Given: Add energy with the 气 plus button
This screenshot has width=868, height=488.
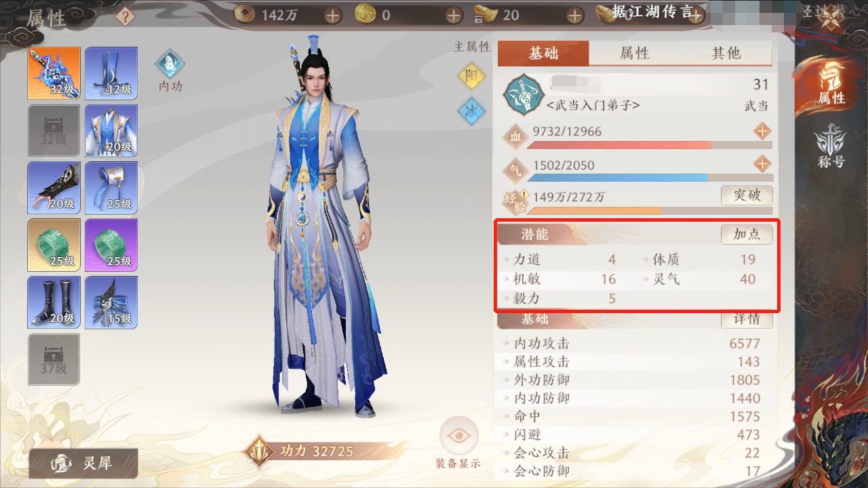Looking at the screenshot, I should [x=763, y=164].
